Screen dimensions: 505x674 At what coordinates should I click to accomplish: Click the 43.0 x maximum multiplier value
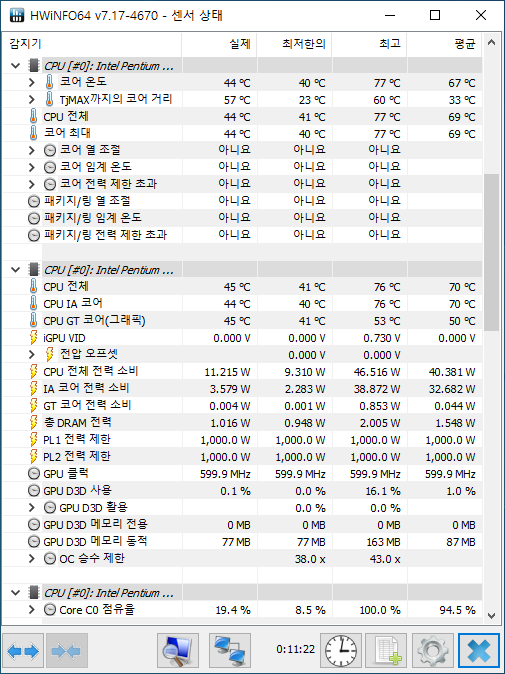(385, 559)
